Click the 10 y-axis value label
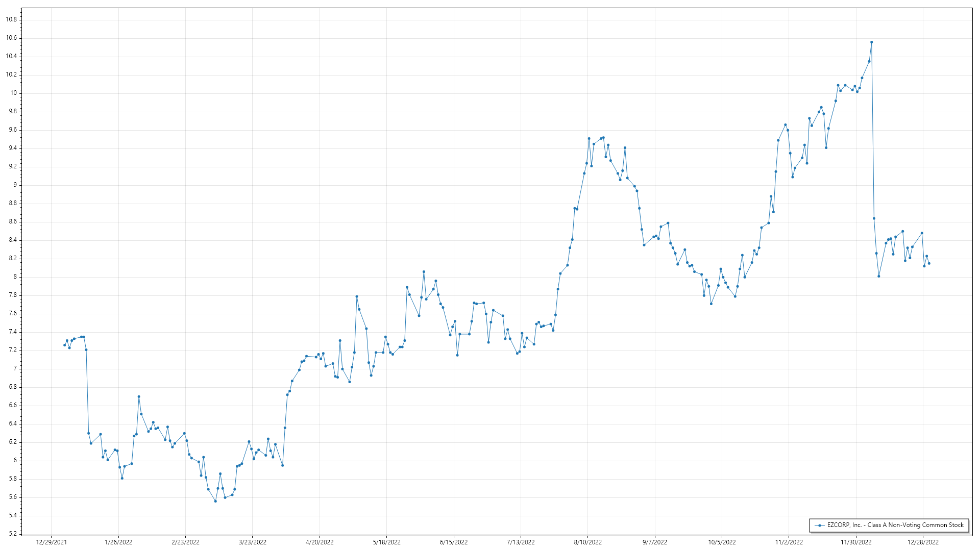This screenshot has height=551, width=980. coord(13,93)
